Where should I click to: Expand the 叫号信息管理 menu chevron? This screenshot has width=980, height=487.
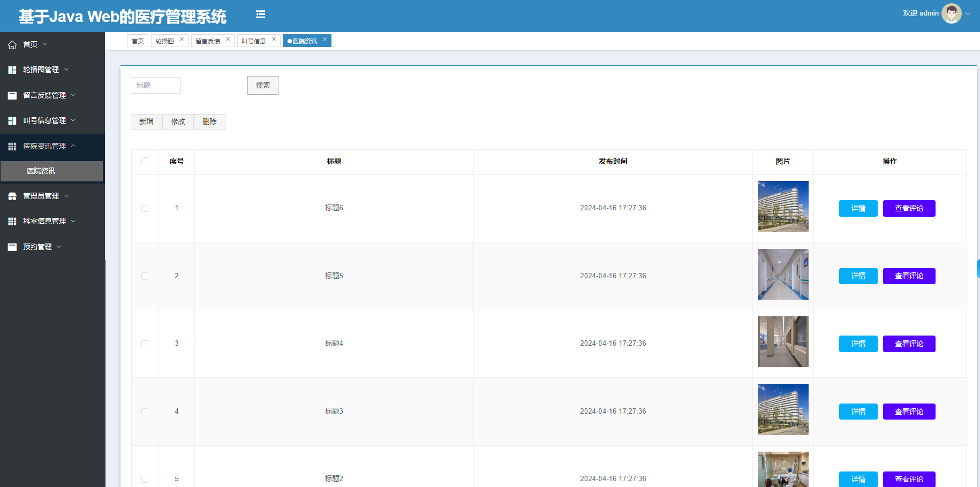pyautogui.click(x=73, y=120)
